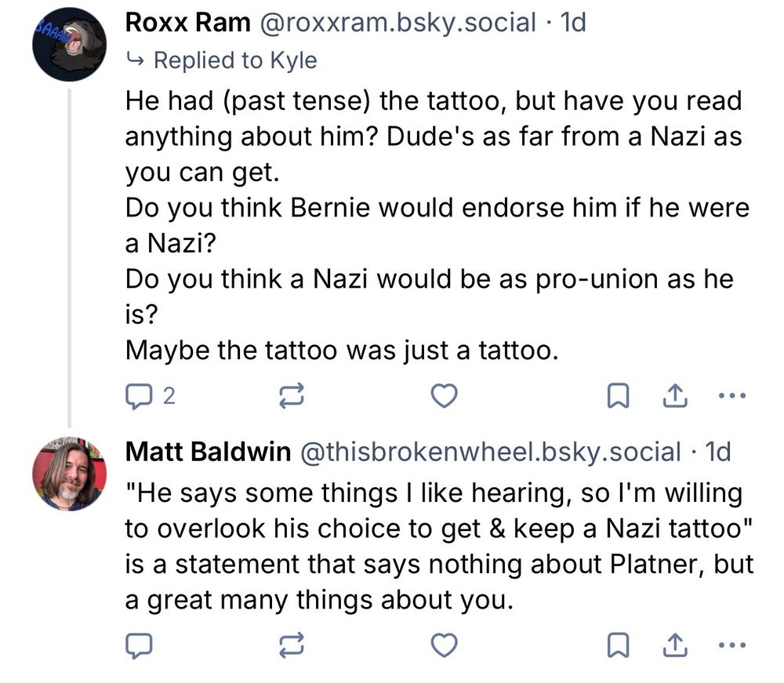
Task: Bookmark Matt Baldwin's post
Action: [x=619, y=645]
